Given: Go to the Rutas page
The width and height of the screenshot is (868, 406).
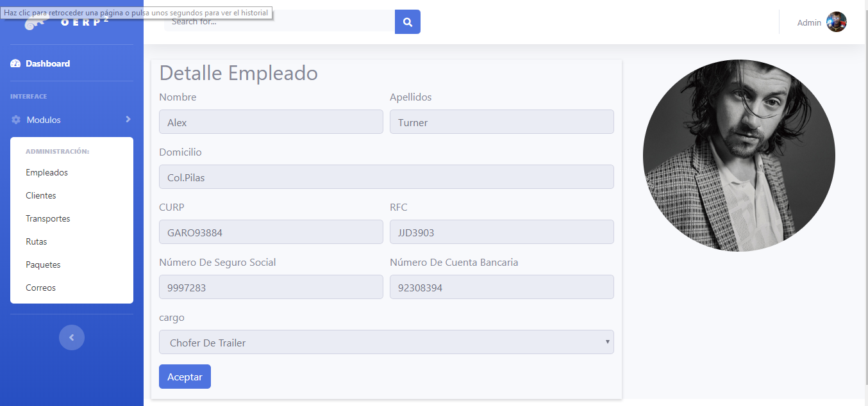Looking at the screenshot, I should point(36,241).
